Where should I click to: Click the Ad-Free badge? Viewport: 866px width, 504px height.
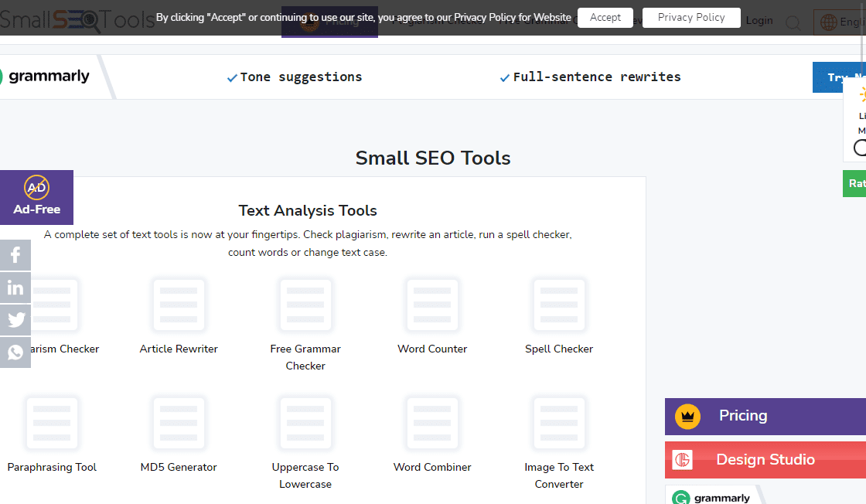[36, 197]
